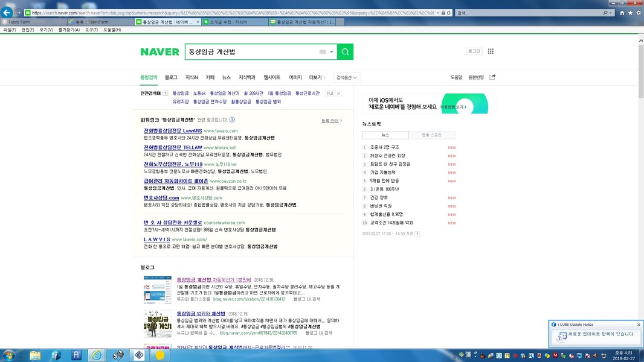Close the related searches bar with X
Image resolution: width=644 pixels, height=362 pixels.
pyautogui.click(x=339, y=94)
